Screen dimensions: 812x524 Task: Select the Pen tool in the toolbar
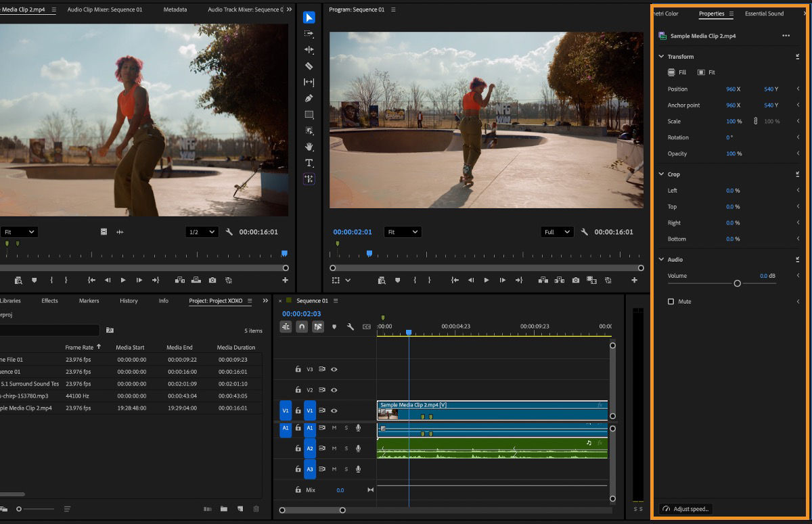(x=309, y=98)
